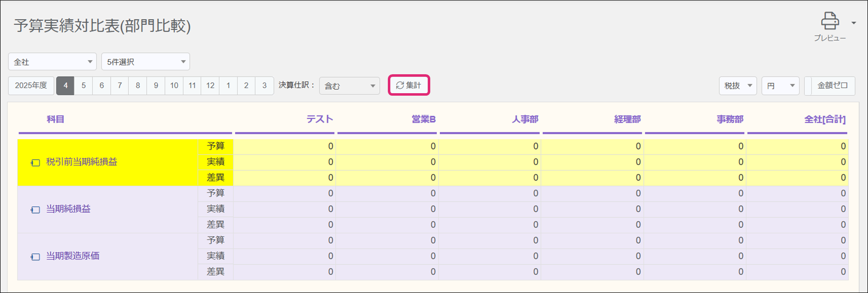This screenshot has width=868, height=293.
Task: Click the icon beside 当期製造原価
Action: tap(35, 257)
